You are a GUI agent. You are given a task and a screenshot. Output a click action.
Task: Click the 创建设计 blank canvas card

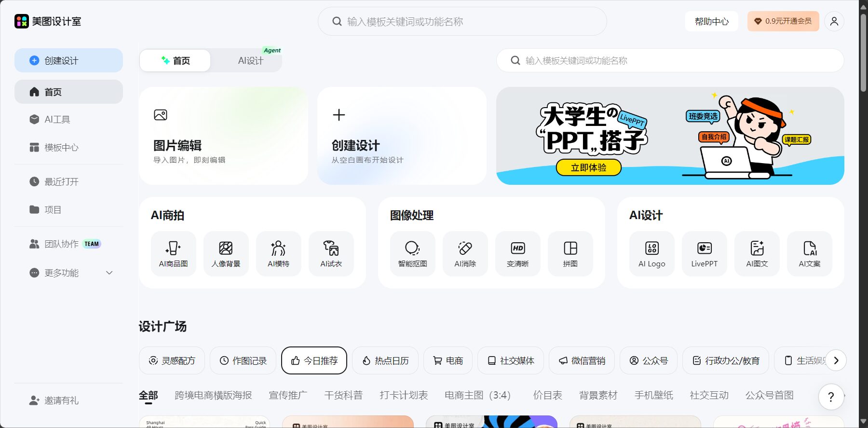click(x=402, y=136)
